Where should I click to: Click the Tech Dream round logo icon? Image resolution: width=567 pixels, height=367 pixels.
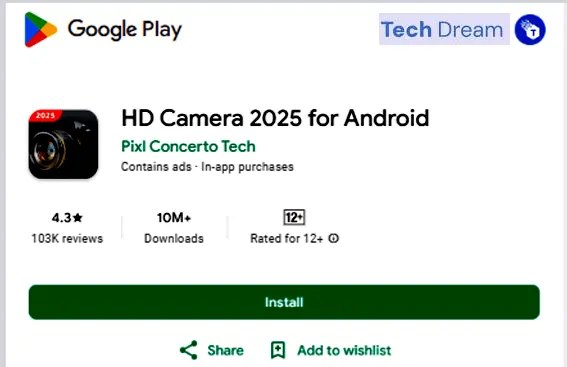click(530, 30)
